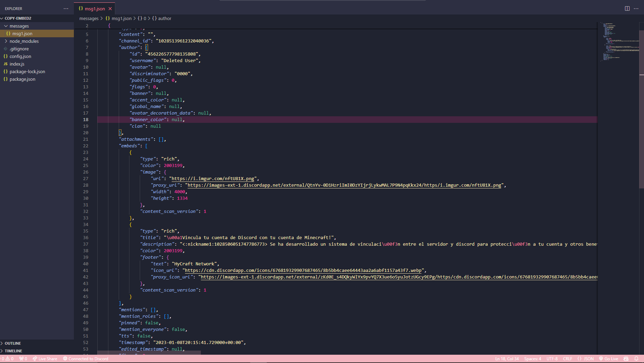This screenshot has height=363, width=644.
Task: Open Explorer more actions menu
Action: [x=66, y=9]
